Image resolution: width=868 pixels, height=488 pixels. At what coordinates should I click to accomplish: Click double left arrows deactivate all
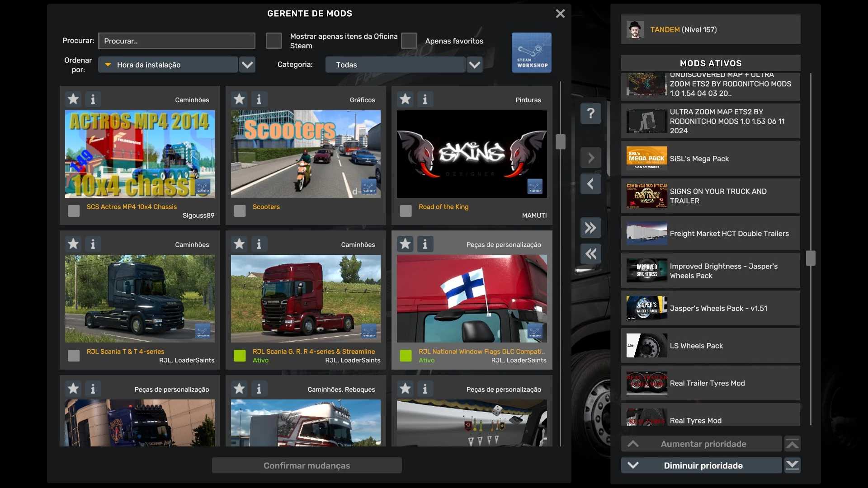pos(590,254)
